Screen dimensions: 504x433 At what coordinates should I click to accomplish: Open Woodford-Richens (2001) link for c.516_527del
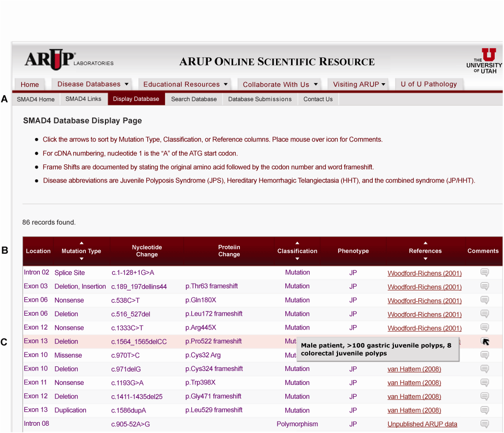coord(424,315)
